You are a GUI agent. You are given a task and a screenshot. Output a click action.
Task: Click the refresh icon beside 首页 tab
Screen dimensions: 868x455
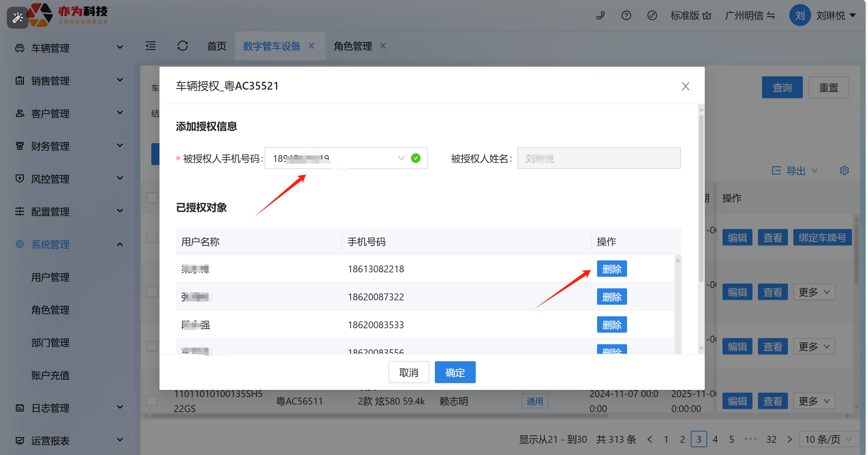[x=182, y=46]
